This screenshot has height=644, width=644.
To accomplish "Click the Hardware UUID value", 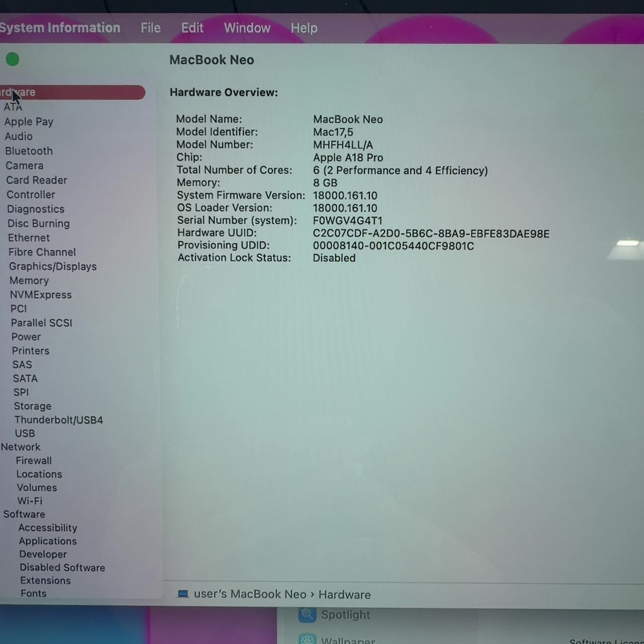I will tap(431, 233).
